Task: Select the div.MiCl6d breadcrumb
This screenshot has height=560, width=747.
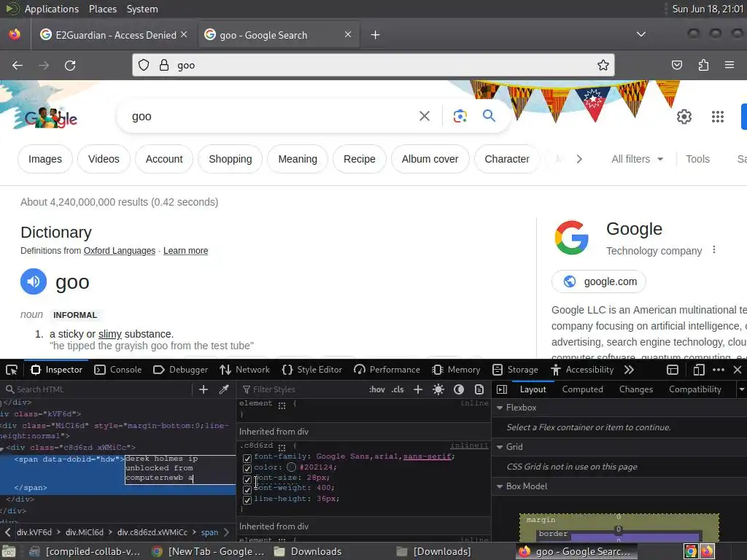Action: tap(85, 532)
